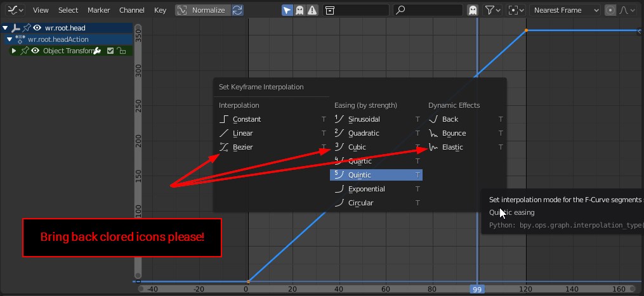Open the Nearest Frame snapping dropdown
Screen dimensions: 644x296
[x=565, y=10]
